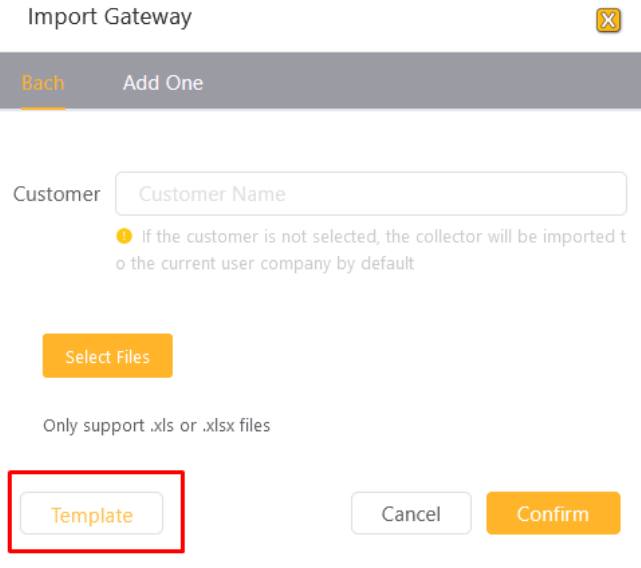Click the yellow warning exclamation icon

[x=124, y=236]
